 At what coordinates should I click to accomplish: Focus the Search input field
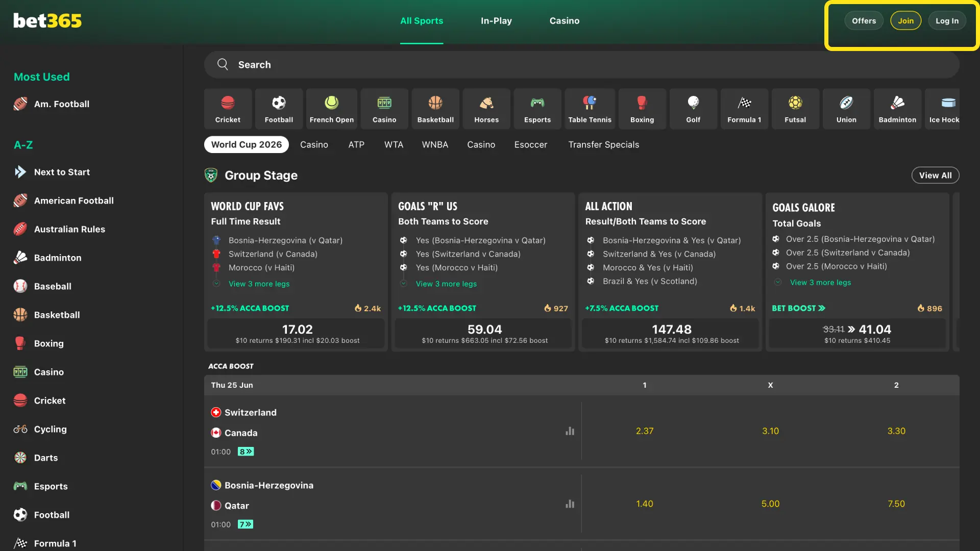pos(582,65)
